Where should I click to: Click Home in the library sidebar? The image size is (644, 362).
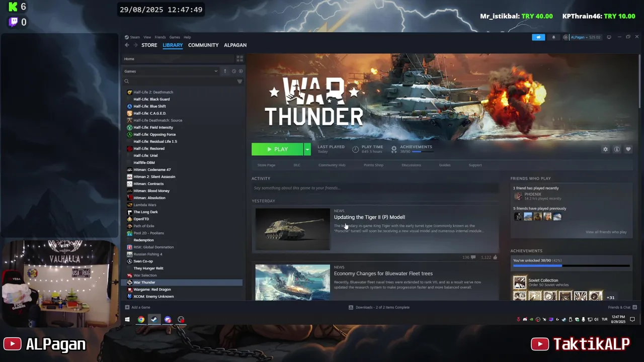129,59
